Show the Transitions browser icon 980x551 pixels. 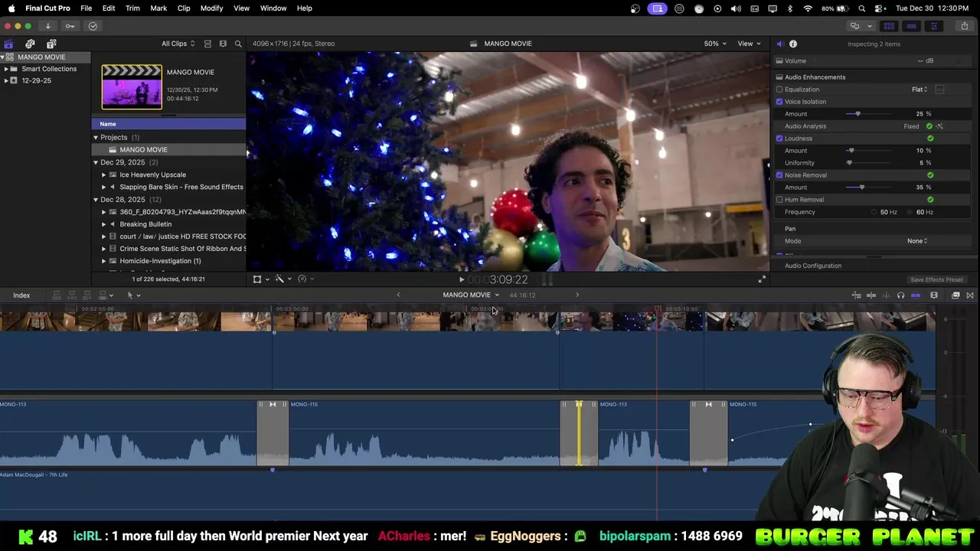point(970,295)
